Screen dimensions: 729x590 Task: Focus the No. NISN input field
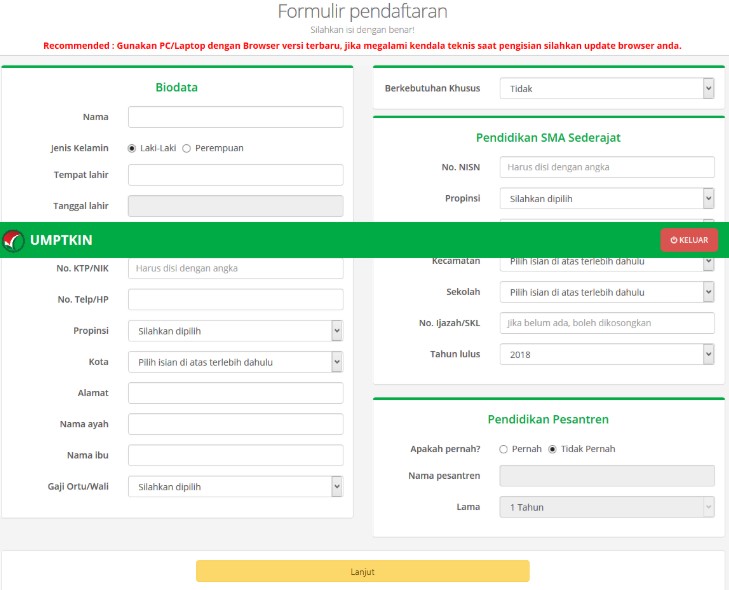[x=607, y=167]
